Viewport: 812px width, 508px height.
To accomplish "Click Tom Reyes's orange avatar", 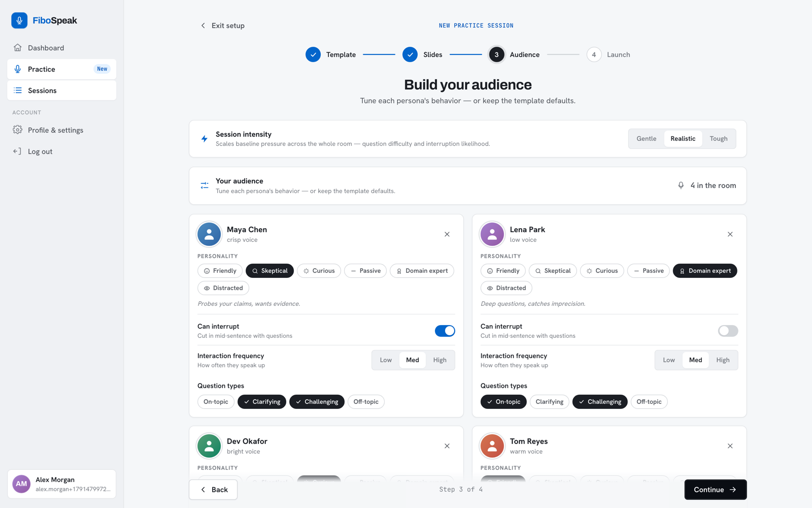I will [492, 446].
